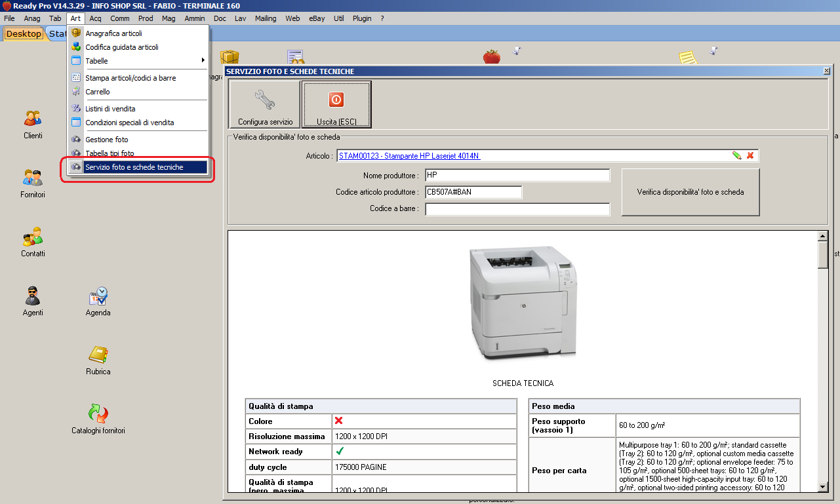The width and height of the screenshot is (840, 504).
Task: Open the Prod menu
Action: click(146, 18)
